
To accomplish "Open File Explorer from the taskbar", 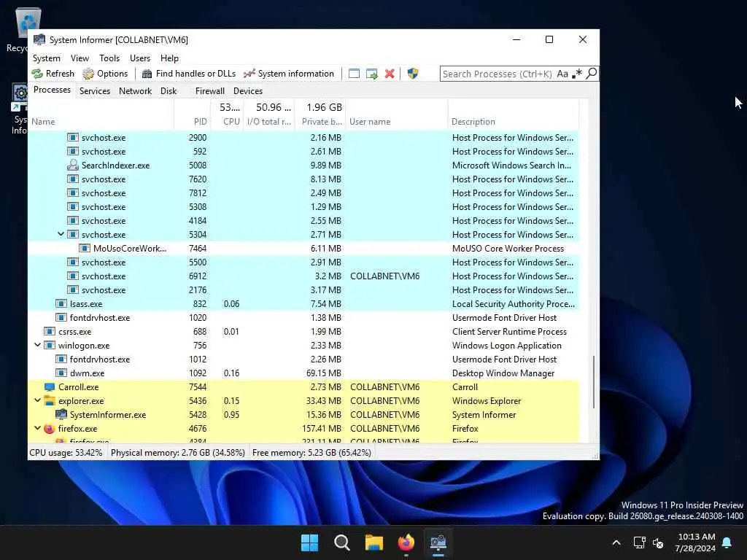I will [374, 542].
